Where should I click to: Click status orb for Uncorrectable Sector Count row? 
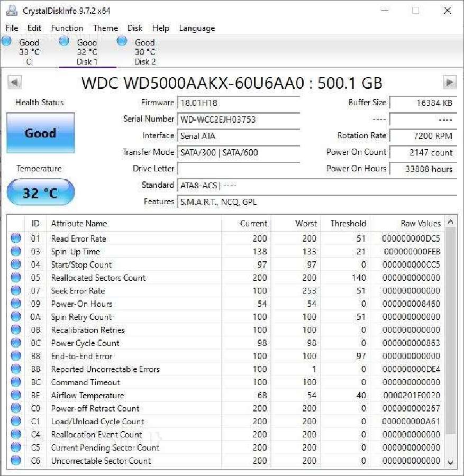click(16, 460)
